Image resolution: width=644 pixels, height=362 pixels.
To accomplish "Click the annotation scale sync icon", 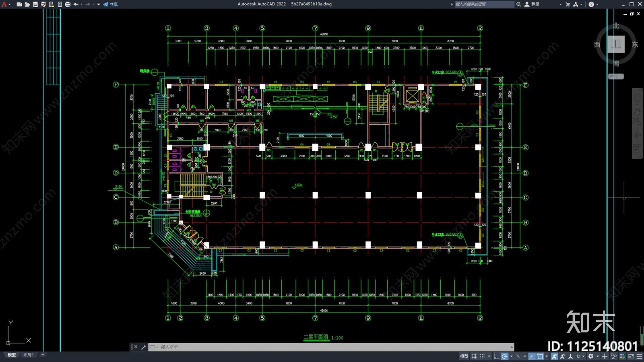I will (x=570, y=356).
